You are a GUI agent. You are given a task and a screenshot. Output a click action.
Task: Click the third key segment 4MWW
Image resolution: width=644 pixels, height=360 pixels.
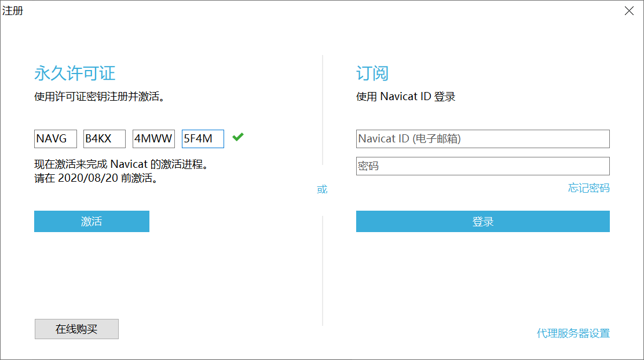pos(153,138)
